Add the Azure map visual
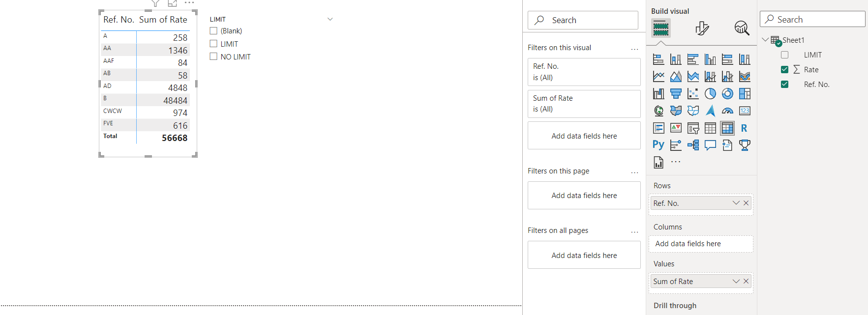Image resolution: width=868 pixels, height=315 pixels. click(x=710, y=111)
